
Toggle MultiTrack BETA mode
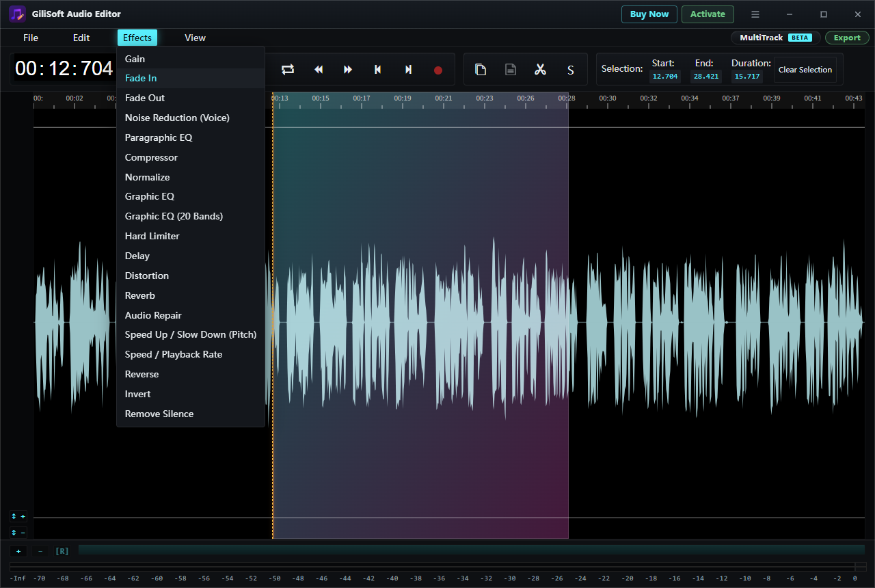tap(775, 38)
